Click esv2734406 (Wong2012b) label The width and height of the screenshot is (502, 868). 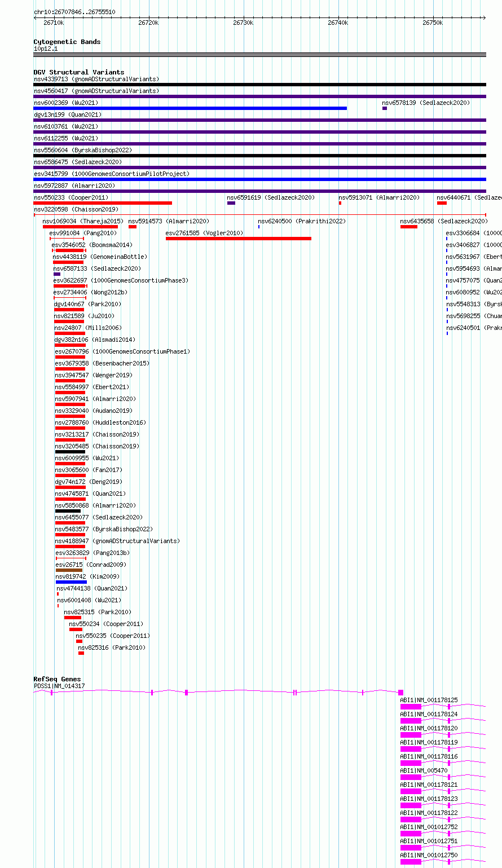91,292
